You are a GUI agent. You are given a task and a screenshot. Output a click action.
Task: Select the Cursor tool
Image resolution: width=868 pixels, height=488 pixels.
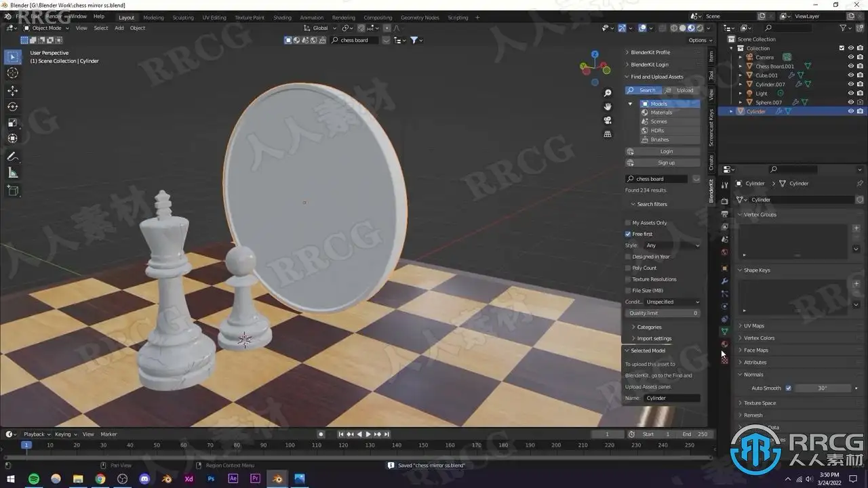pyautogui.click(x=13, y=73)
